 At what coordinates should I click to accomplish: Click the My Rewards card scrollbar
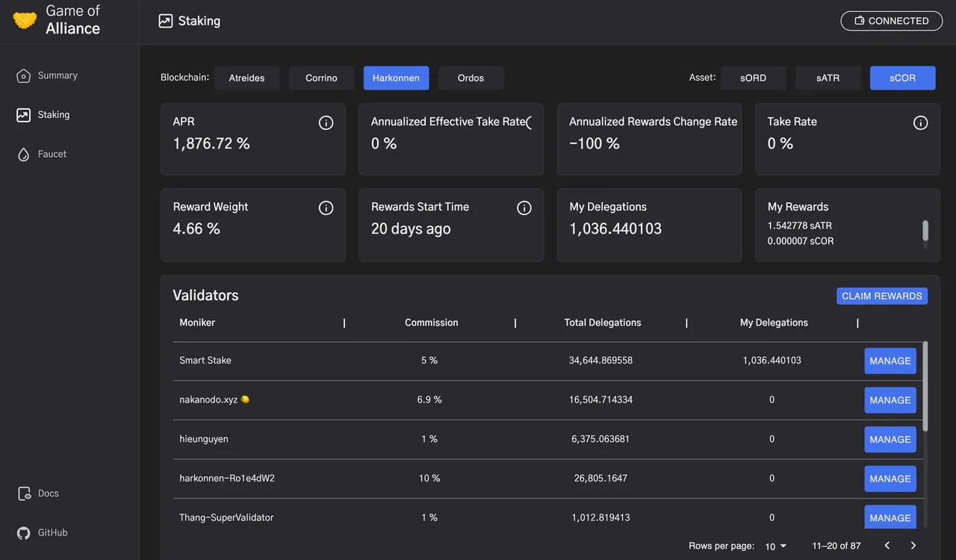tap(925, 231)
